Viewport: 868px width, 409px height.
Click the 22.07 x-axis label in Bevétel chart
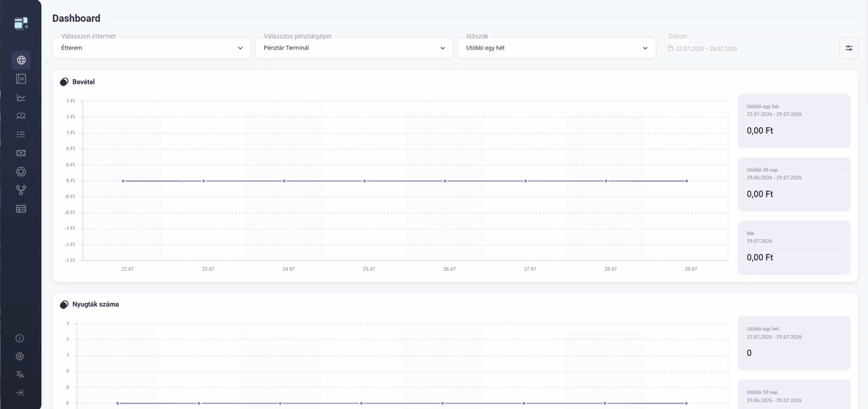127,269
